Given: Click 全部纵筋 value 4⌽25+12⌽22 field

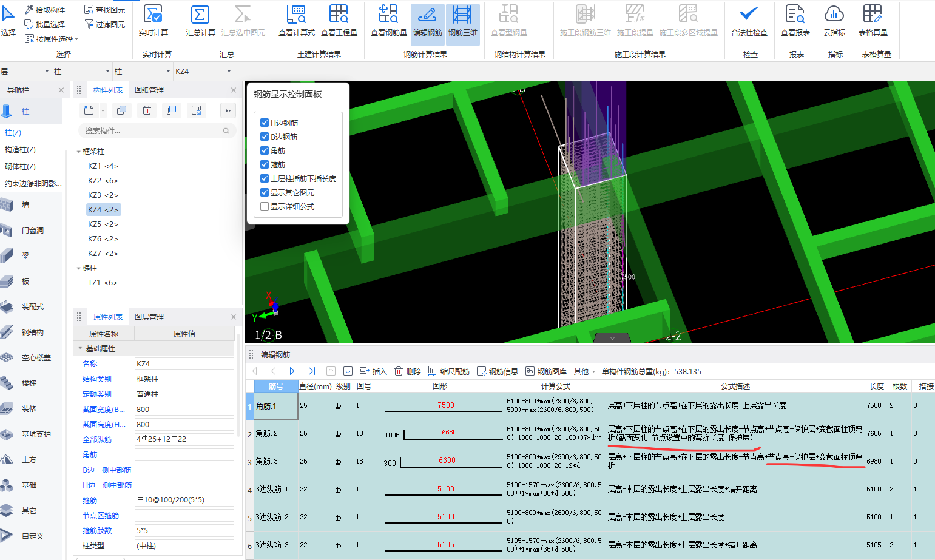Looking at the screenshot, I should (184, 439).
